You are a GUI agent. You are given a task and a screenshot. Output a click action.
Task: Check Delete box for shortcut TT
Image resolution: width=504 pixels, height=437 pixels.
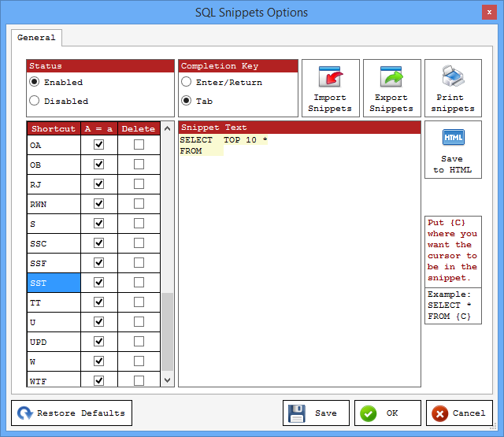(139, 302)
